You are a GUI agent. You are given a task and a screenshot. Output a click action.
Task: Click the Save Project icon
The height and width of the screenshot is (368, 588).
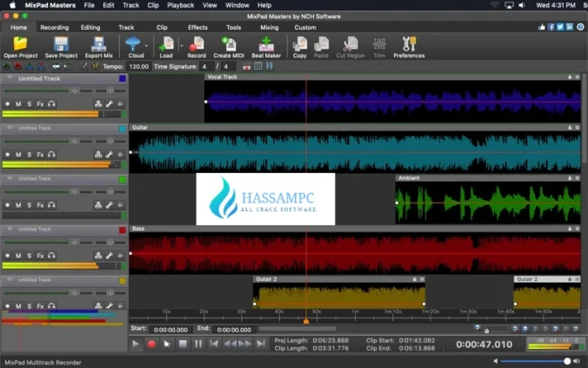(61, 43)
